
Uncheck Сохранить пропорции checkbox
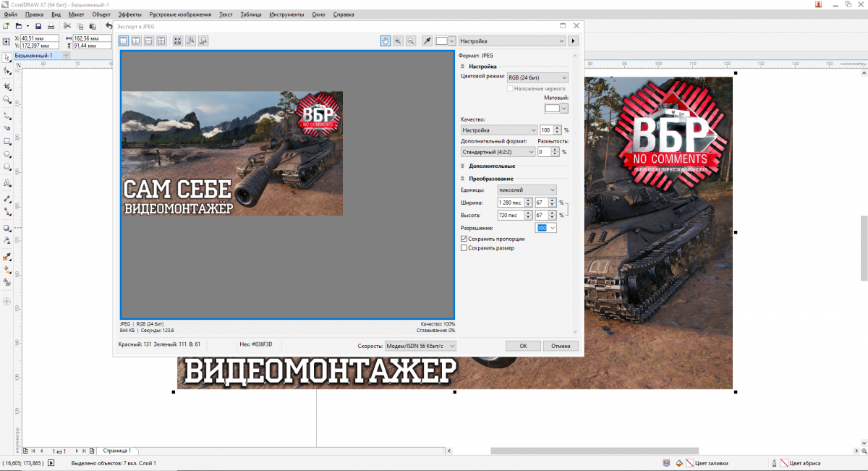tap(464, 239)
